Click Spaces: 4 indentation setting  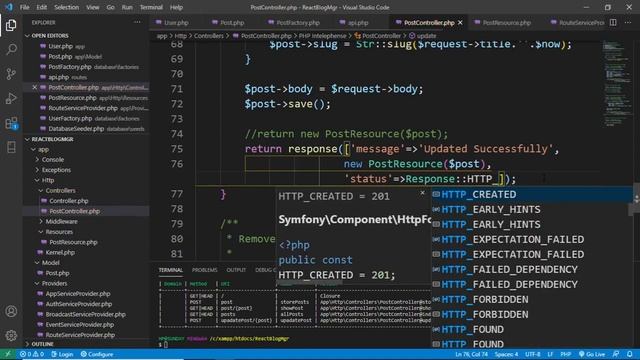click(x=506, y=354)
